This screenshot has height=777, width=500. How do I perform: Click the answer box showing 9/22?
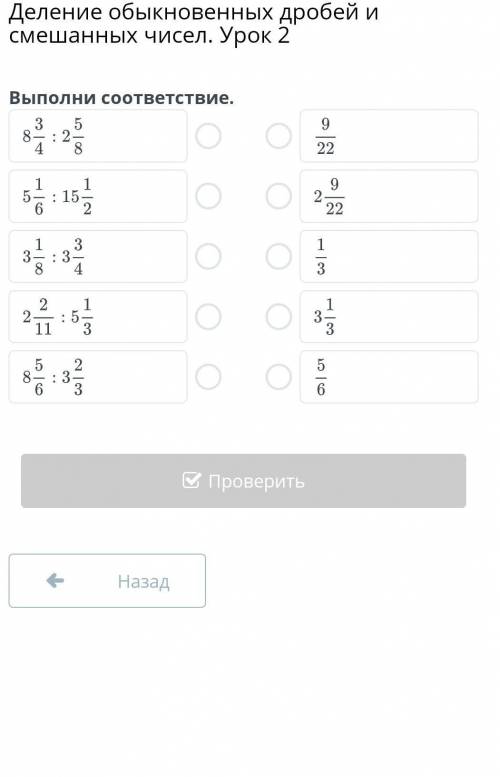pos(389,136)
